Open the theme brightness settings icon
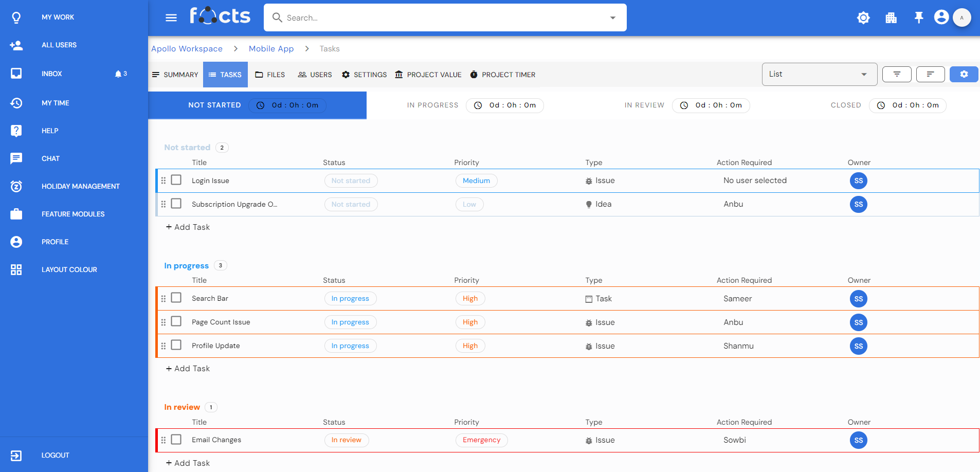This screenshot has width=980, height=472. pyautogui.click(x=863, y=18)
